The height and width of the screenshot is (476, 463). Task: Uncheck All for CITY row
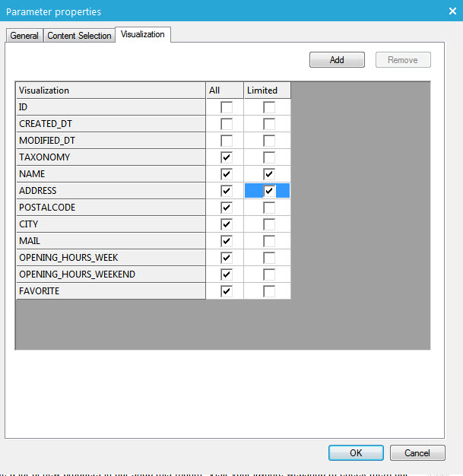(x=226, y=224)
